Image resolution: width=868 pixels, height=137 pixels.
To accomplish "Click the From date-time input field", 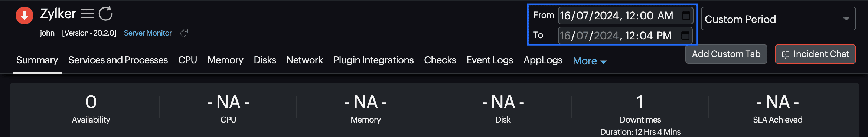I will pyautogui.click(x=625, y=15).
